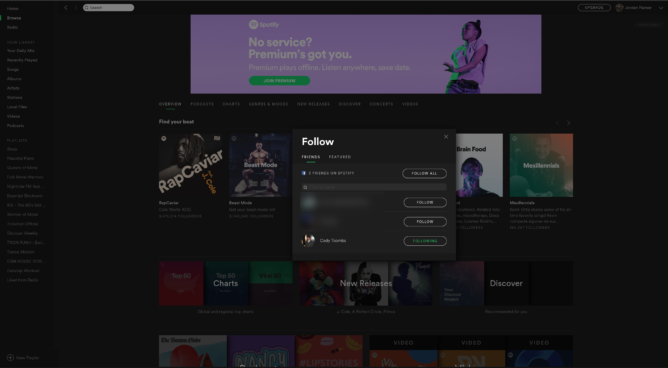Screen dimensions: 668x368
Task: Click the Spotify badge on RapCaviar cover
Action: (x=164, y=138)
